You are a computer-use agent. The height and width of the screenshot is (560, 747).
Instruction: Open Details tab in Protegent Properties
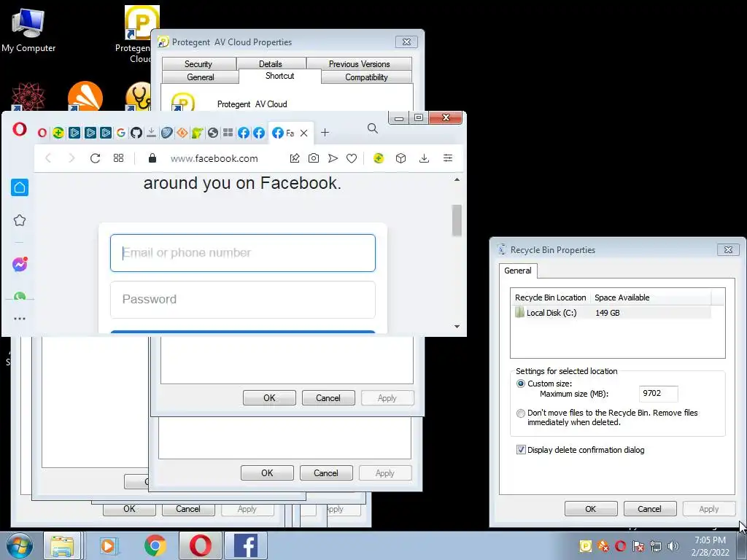point(271,64)
